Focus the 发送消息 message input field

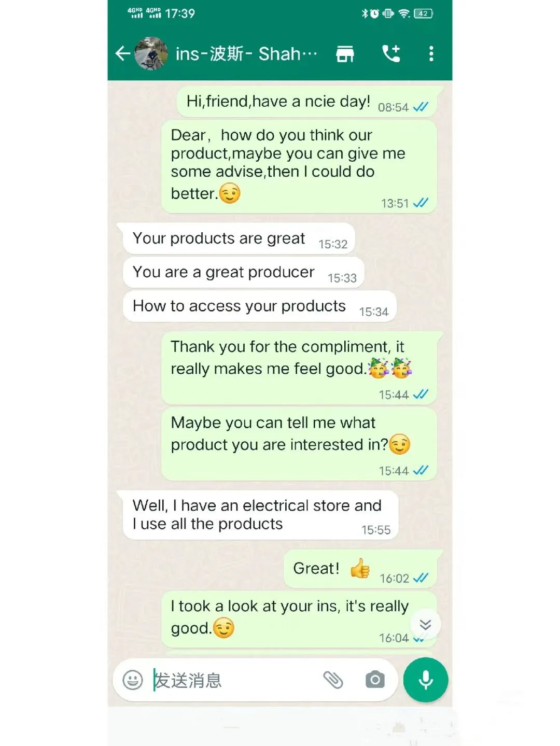(x=233, y=680)
